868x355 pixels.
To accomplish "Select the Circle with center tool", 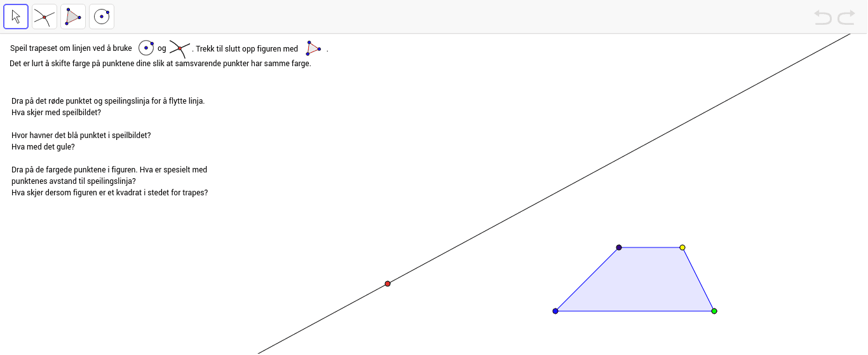I will pyautogui.click(x=102, y=17).
